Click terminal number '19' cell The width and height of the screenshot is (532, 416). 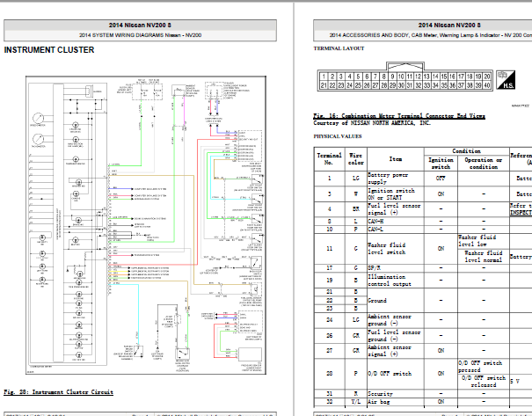pyautogui.click(x=329, y=281)
